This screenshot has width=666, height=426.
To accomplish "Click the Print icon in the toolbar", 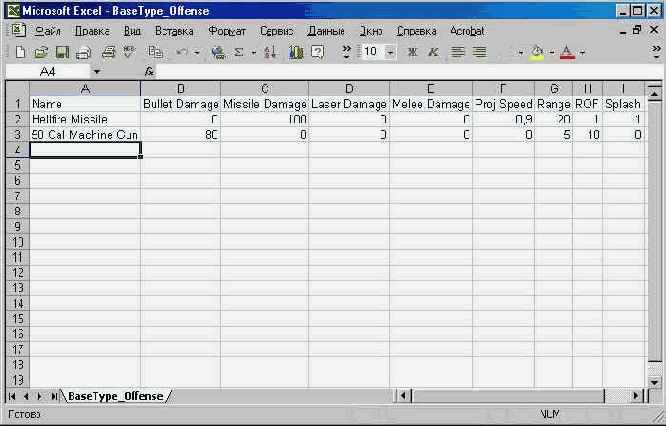I will click(84, 52).
